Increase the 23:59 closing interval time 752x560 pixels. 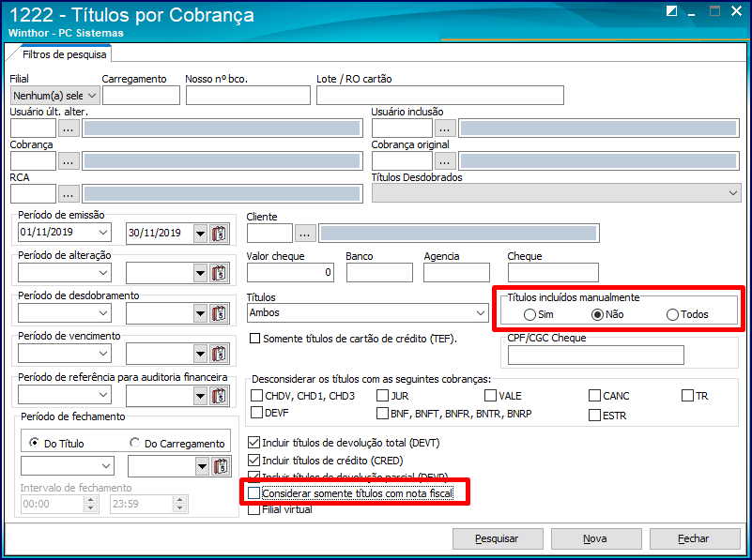coord(179,499)
